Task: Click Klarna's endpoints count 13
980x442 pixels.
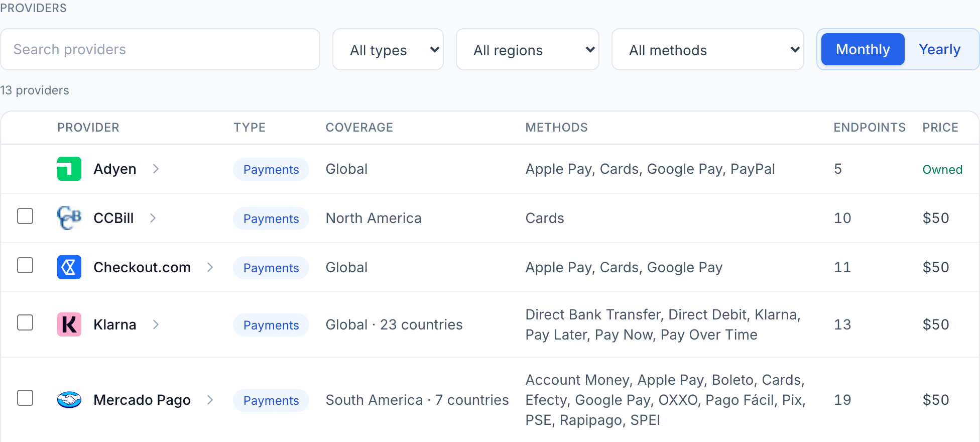Action: click(x=842, y=324)
